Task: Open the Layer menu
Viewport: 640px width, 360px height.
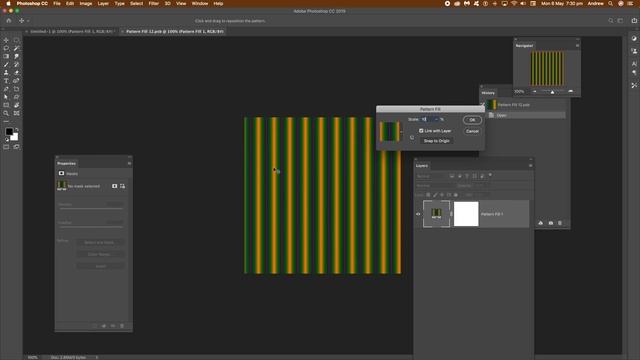Action: pos(103,3)
